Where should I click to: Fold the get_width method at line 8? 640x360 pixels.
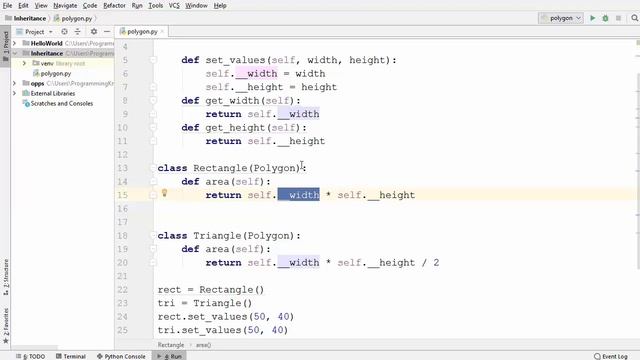pos(153,101)
